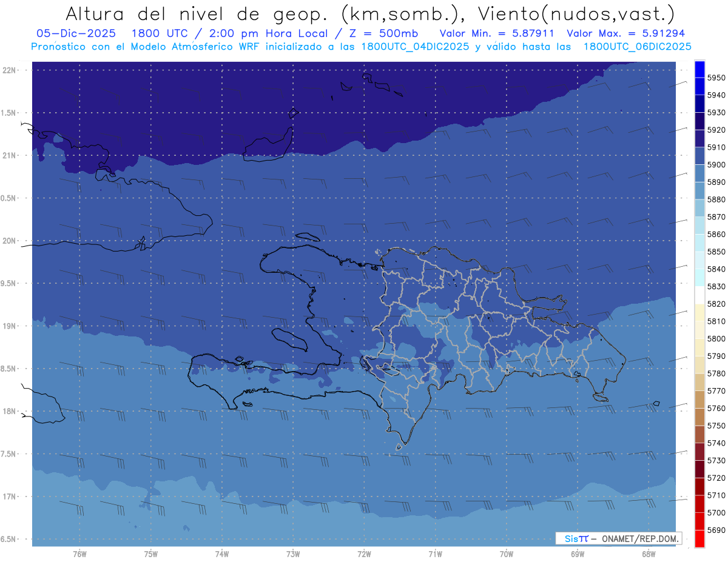Image resolution: width=728 pixels, height=562 pixels.
Task: Click the '22N' latitude axis label
Action: click(x=9, y=70)
